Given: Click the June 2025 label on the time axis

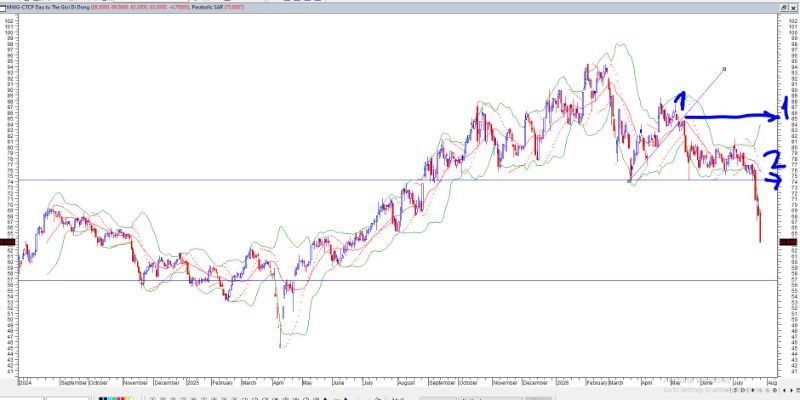Looking at the screenshot, I should [x=338, y=383].
